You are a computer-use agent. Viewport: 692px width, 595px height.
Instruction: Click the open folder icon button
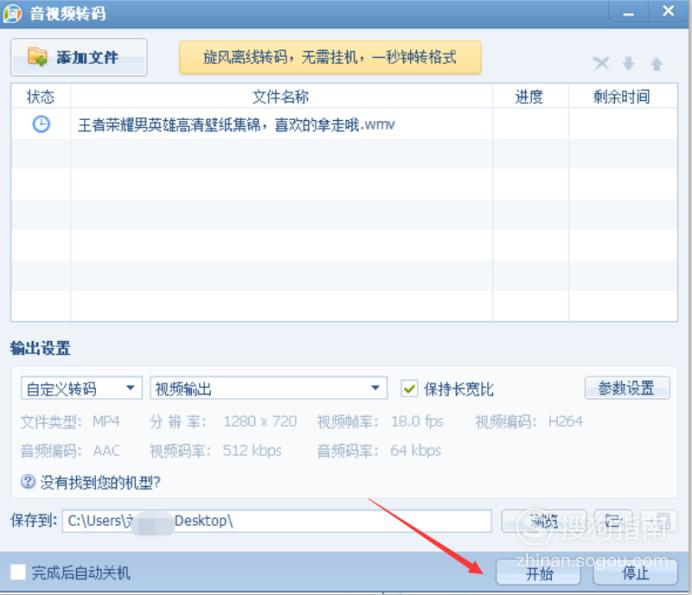coord(613,521)
